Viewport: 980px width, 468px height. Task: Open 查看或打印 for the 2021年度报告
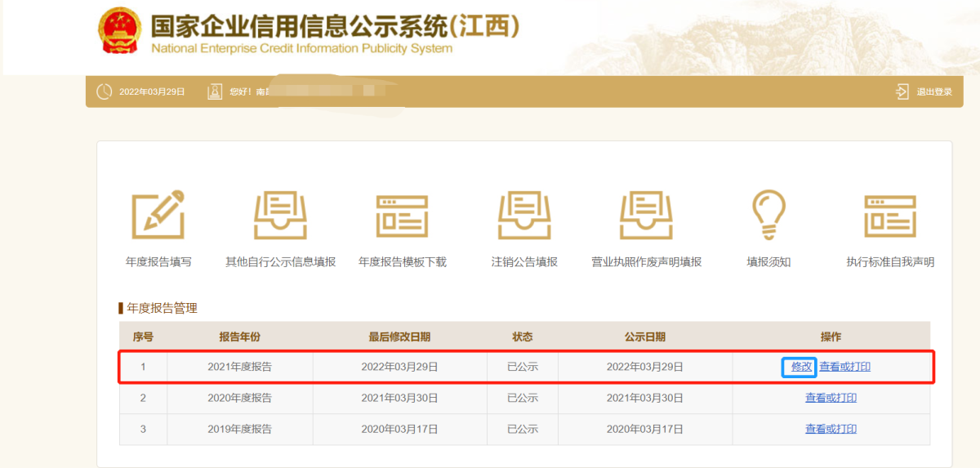[x=845, y=367]
